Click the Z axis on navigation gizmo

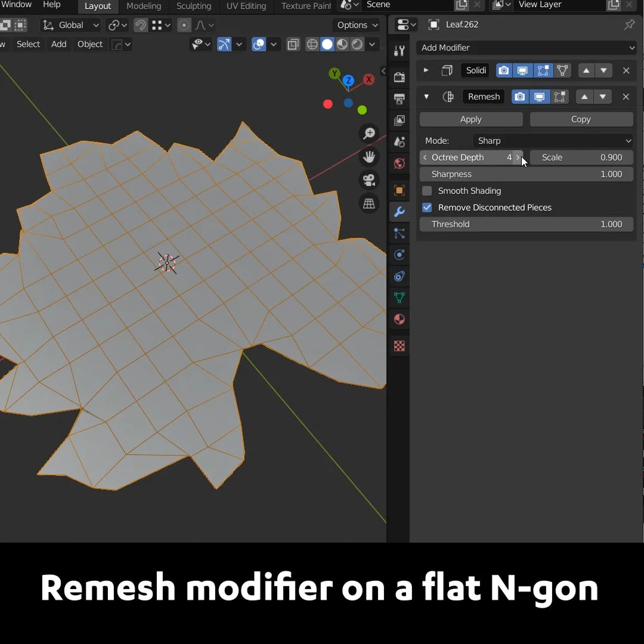pyautogui.click(x=348, y=80)
